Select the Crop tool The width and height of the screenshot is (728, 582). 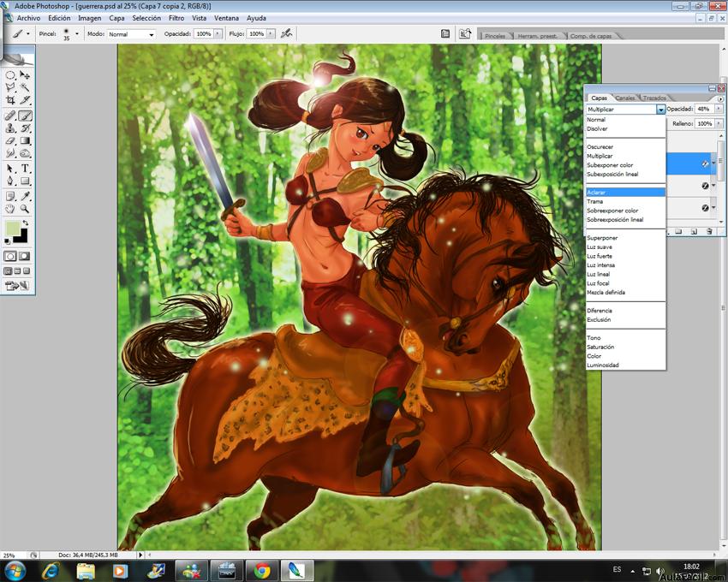pos(10,100)
